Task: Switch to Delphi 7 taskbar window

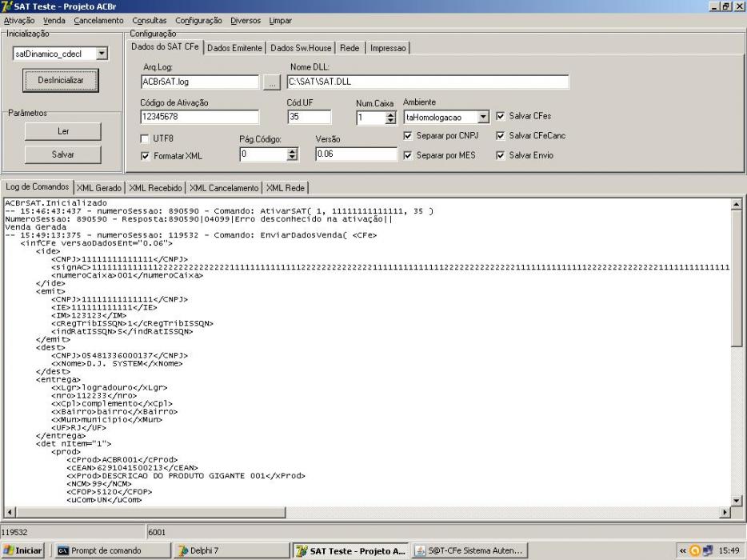Action: tap(230, 550)
